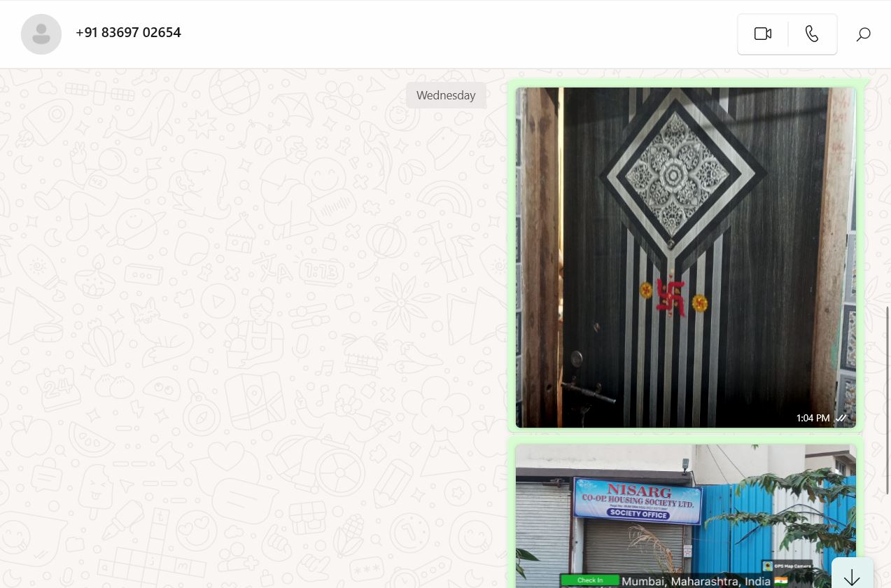Click the red swastik symbol on door
Viewport: 891px width, 588px height.
pos(671,297)
